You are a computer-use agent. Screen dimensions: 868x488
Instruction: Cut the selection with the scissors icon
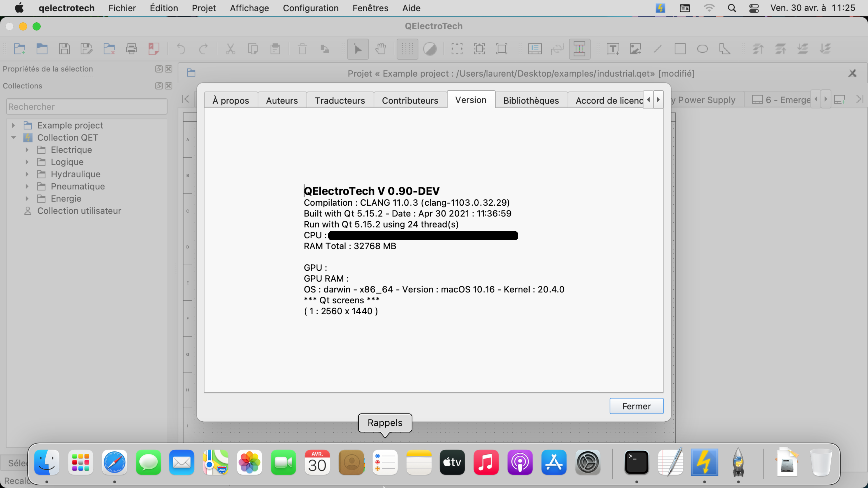click(x=231, y=49)
